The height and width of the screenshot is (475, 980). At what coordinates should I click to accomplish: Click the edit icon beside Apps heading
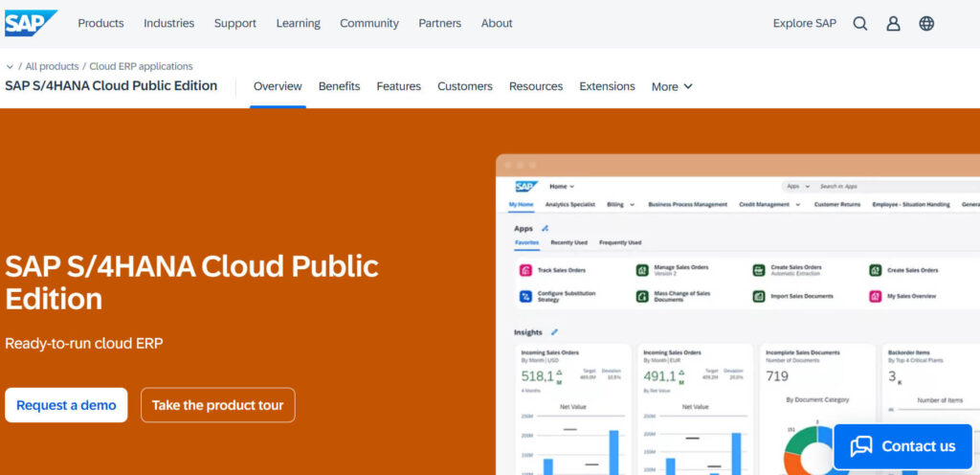point(545,229)
